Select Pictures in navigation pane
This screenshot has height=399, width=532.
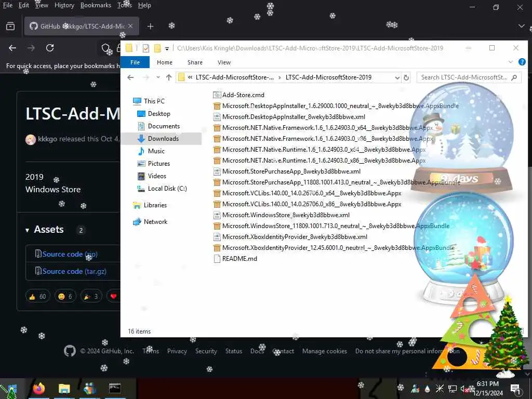point(153,164)
